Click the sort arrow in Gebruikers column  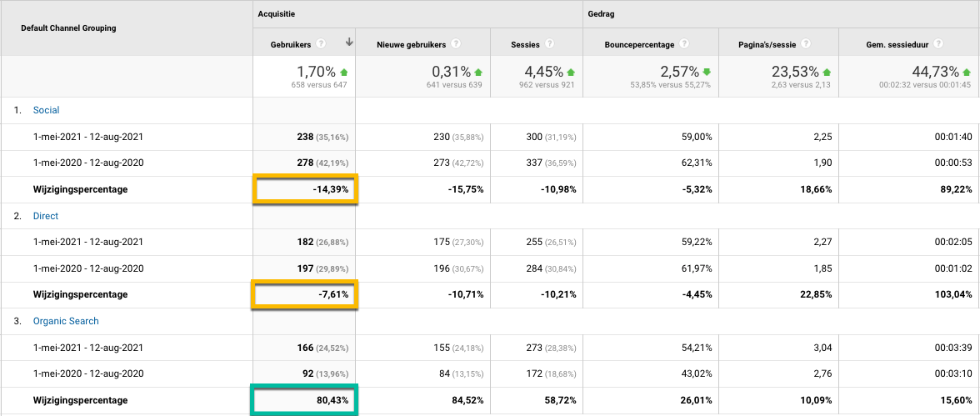pos(349,43)
